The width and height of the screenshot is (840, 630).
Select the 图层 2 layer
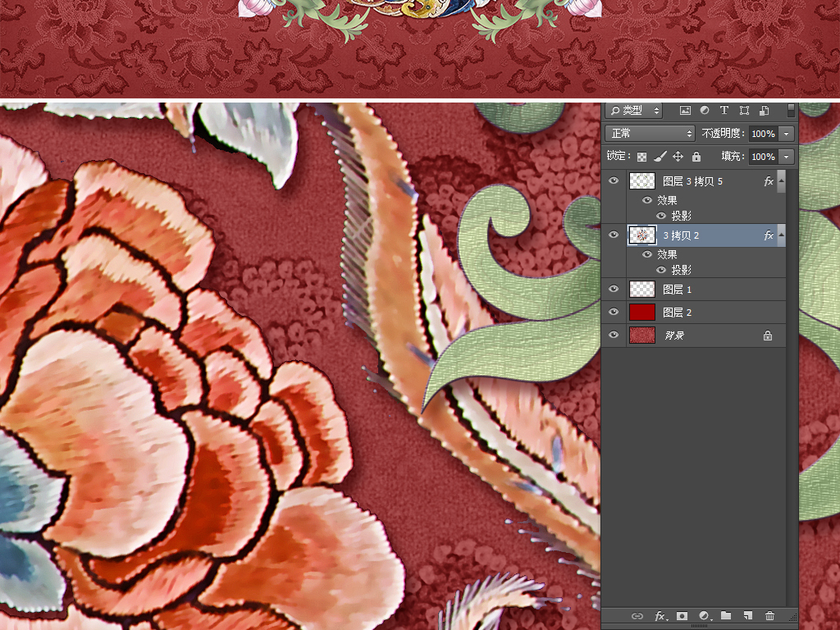pos(705,313)
